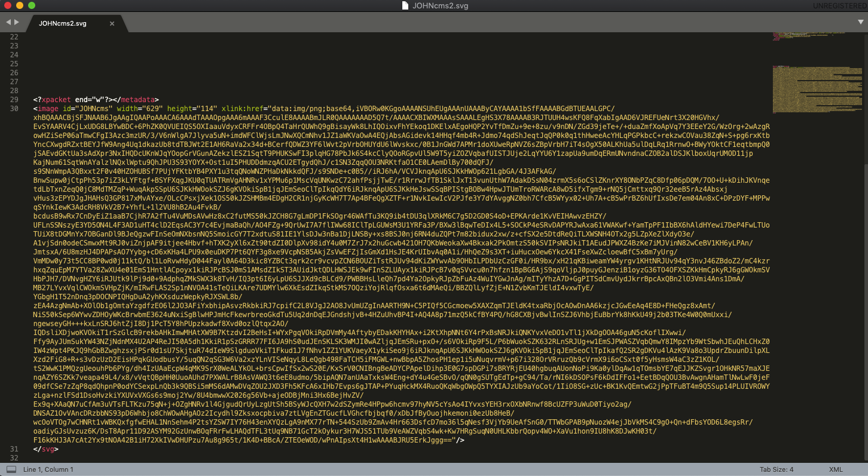Click Line 1, Column 1 position indicator
Viewport: 868px width, 476px height.
pos(48,469)
